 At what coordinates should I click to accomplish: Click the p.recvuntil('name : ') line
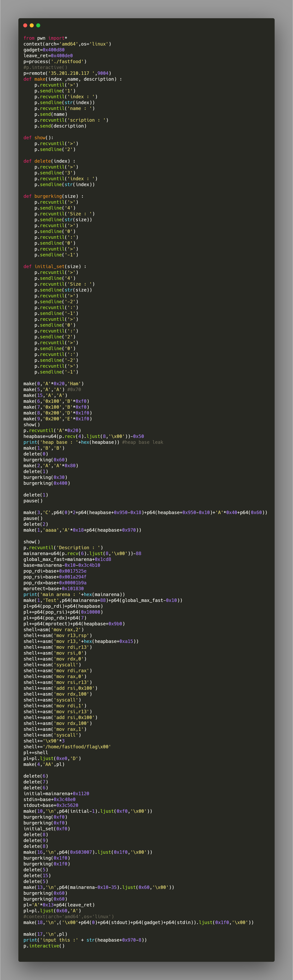(x=65, y=108)
